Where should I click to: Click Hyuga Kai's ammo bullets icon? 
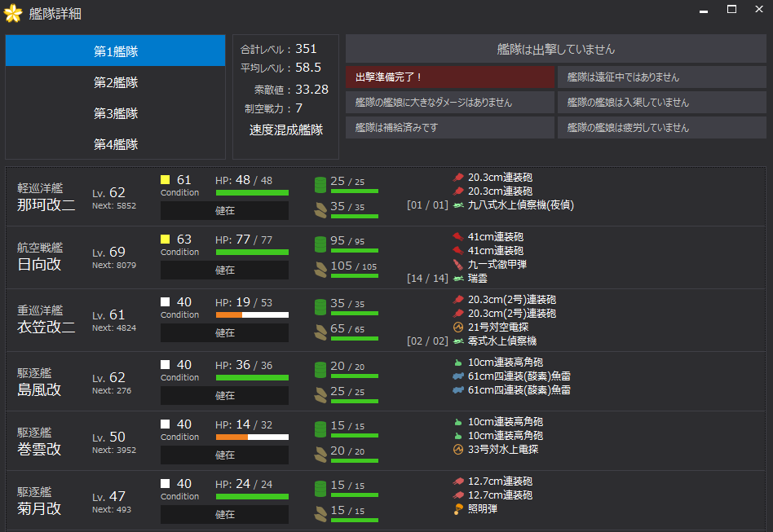pyautogui.click(x=320, y=270)
